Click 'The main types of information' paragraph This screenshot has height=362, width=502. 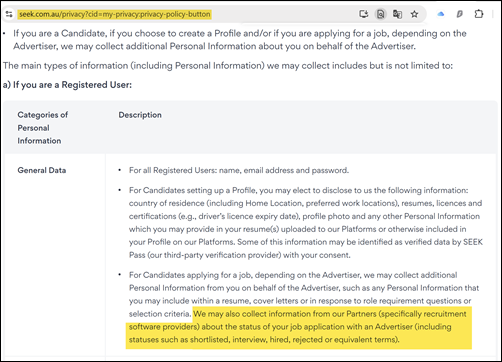click(x=228, y=66)
